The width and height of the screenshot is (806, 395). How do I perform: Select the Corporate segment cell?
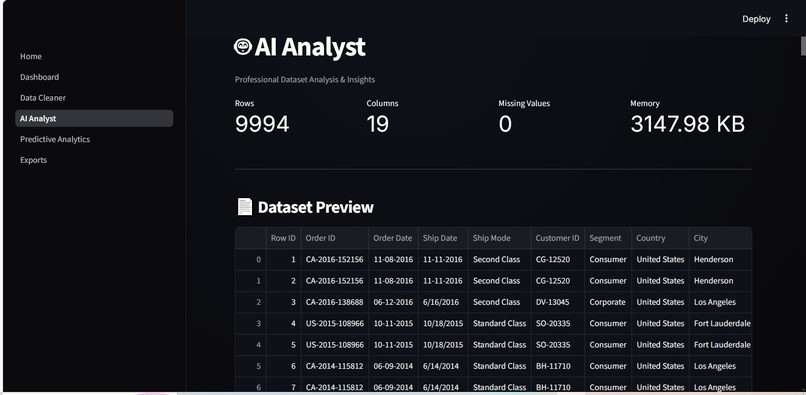608,302
